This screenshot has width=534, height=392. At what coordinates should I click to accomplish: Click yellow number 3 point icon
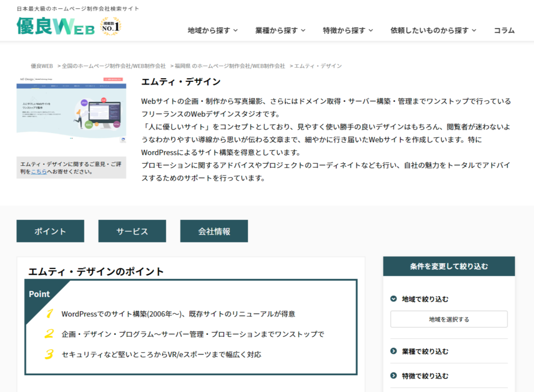coord(49,354)
